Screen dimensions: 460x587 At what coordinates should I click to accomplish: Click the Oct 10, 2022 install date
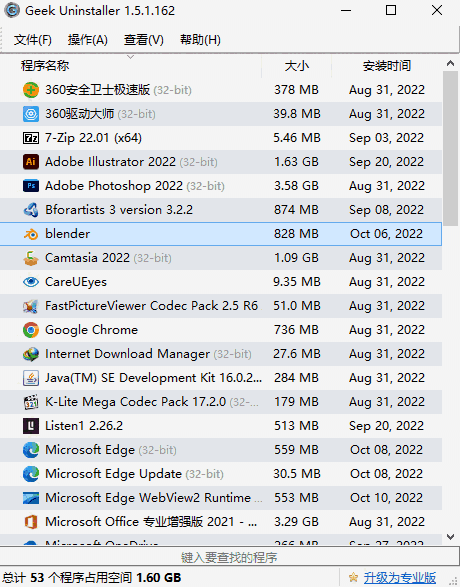387,498
